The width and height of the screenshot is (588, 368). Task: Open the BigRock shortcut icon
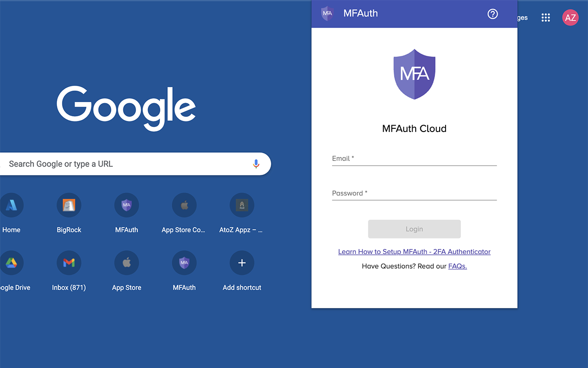tap(69, 205)
